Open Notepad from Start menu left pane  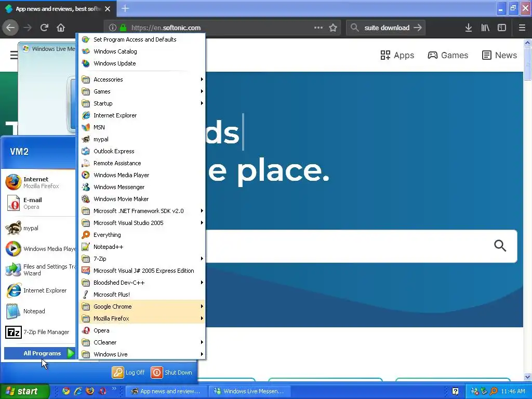point(39,311)
